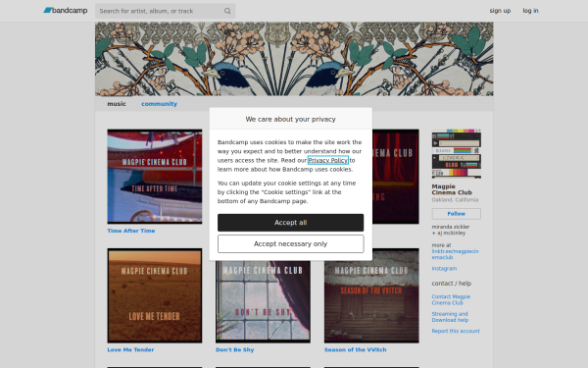Open the linktr.ee/magpiecinemaclub link
Image resolution: width=588 pixels, height=368 pixels.
(x=455, y=254)
